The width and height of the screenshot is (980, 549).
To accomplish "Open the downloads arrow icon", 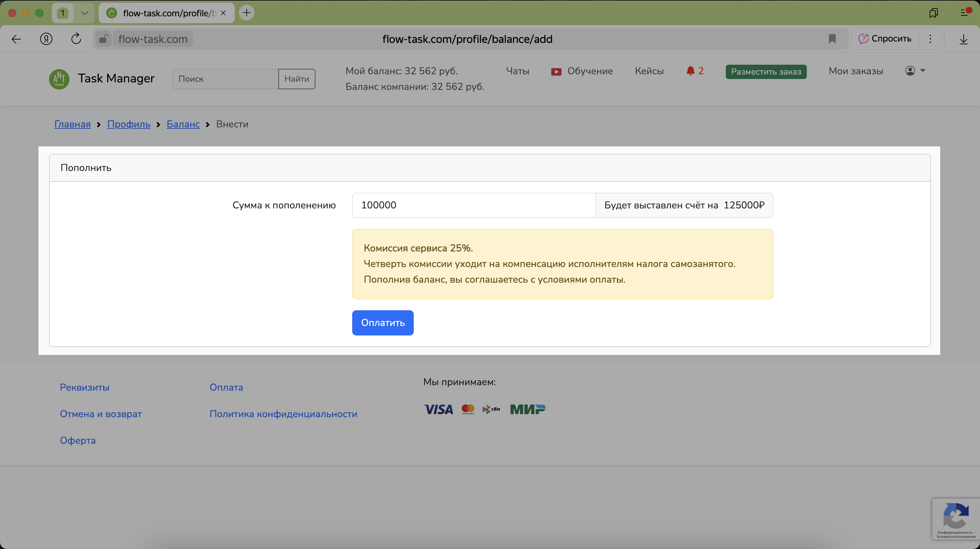I will click(x=963, y=39).
